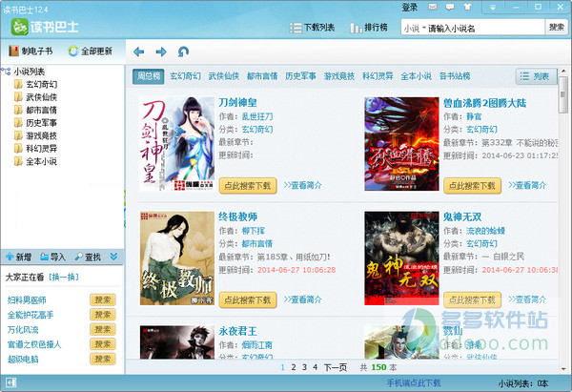Image resolution: width=572 pixels, height=392 pixels.
Task: Select 全本小说 folder in tree
Action: point(36,161)
